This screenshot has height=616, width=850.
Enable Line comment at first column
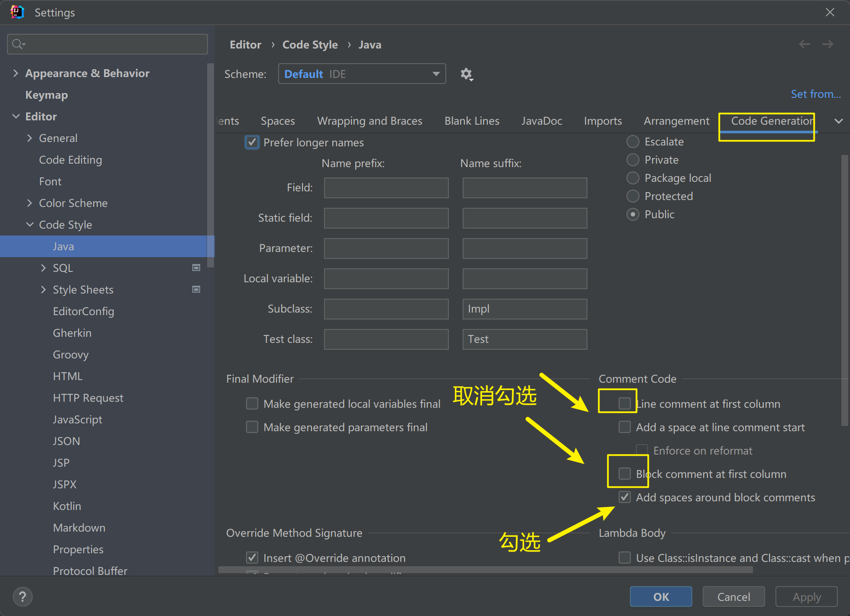624,403
